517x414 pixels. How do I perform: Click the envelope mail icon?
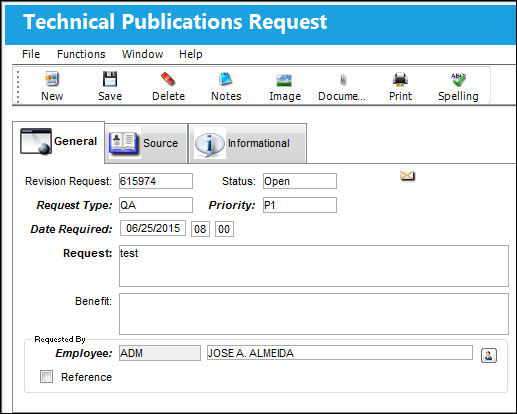tap(407, 175)
